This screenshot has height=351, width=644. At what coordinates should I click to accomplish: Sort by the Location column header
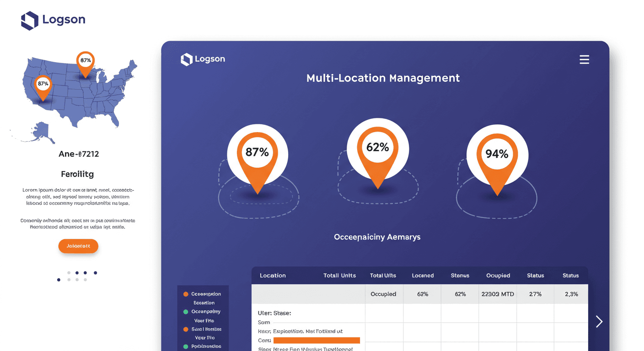point(273,276)
